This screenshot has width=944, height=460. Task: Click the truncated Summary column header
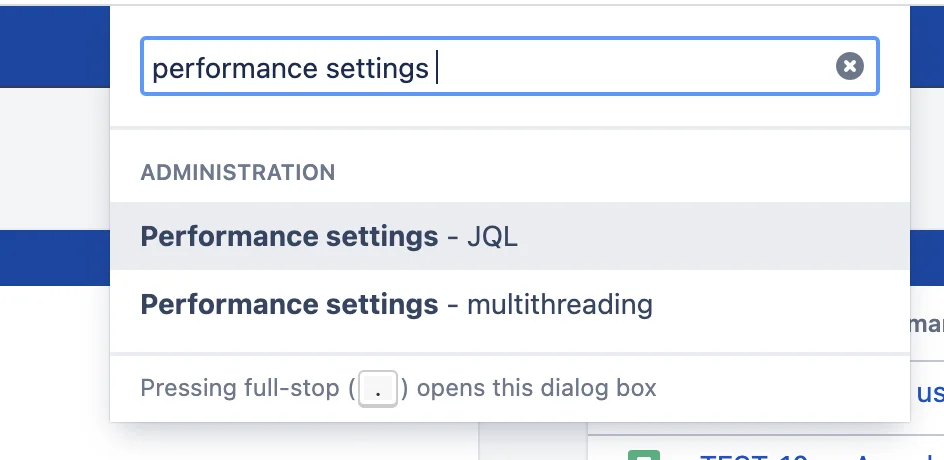click(x=927, y=324)
